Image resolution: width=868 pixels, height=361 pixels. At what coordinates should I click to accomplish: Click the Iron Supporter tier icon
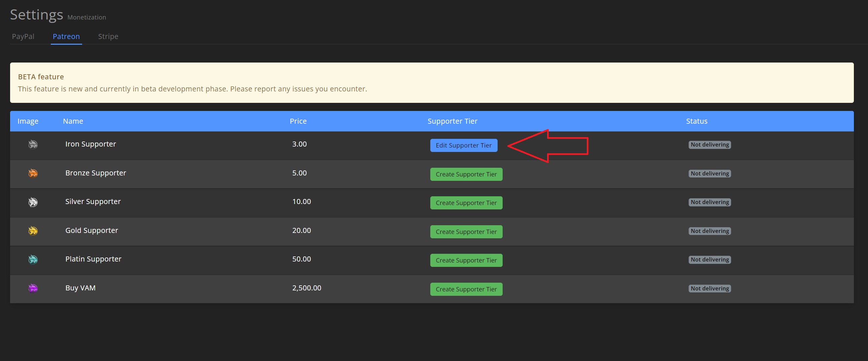point(33,145)
